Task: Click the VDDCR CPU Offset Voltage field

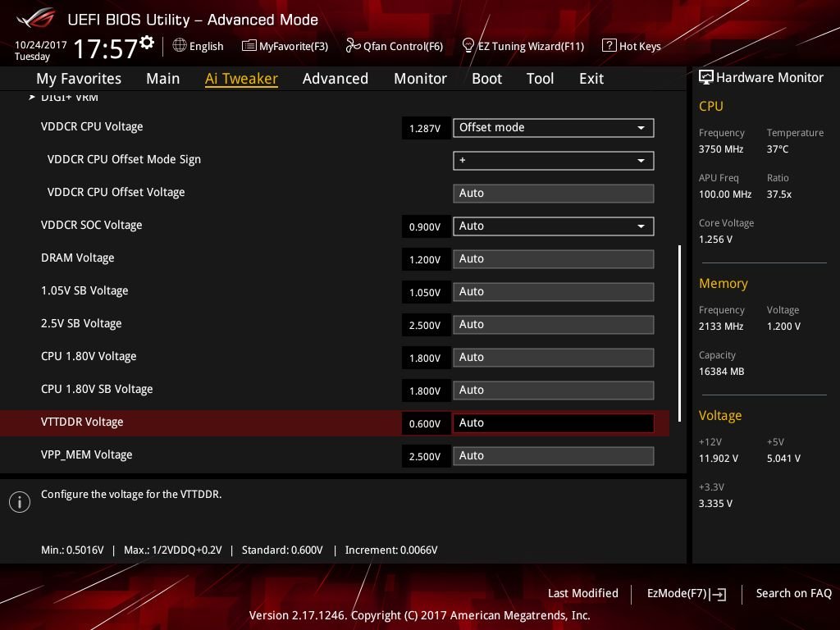Action: tap(554, 194)
